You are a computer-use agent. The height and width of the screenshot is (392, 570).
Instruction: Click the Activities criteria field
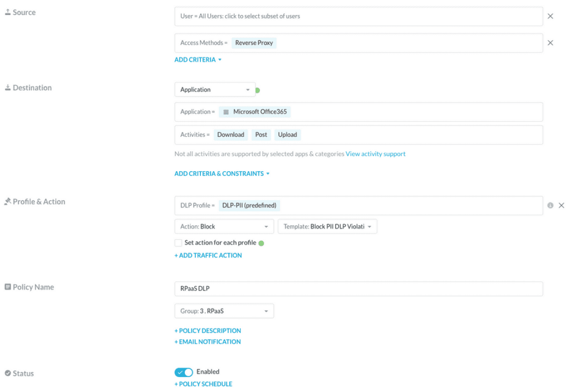[x=359, y=135]
